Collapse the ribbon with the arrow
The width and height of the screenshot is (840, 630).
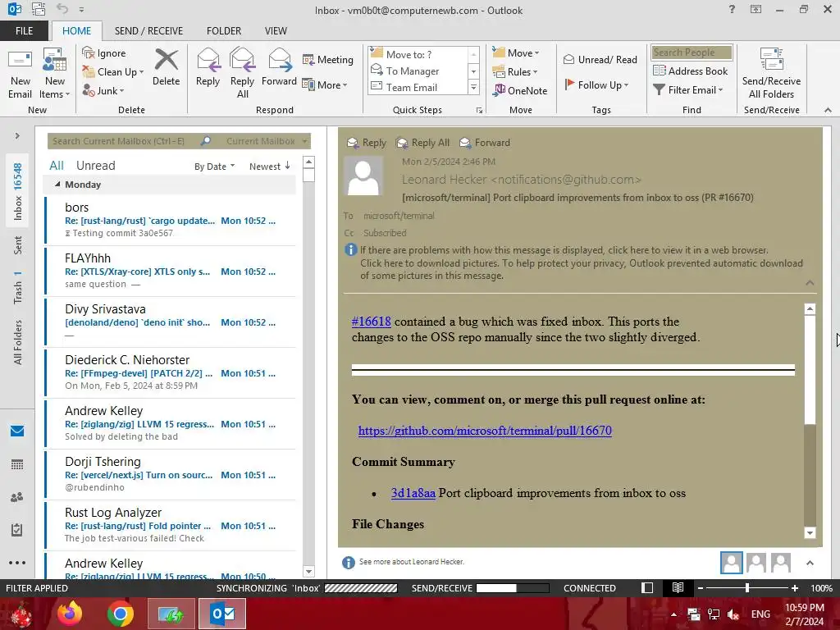[828, 110]
